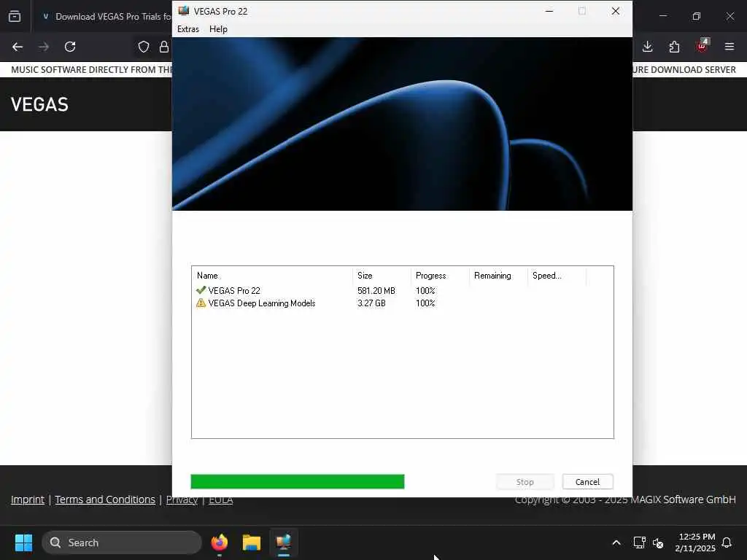
Task: Click the green check icon next to VEGAS Pro 22
Action: click(201, 290)
